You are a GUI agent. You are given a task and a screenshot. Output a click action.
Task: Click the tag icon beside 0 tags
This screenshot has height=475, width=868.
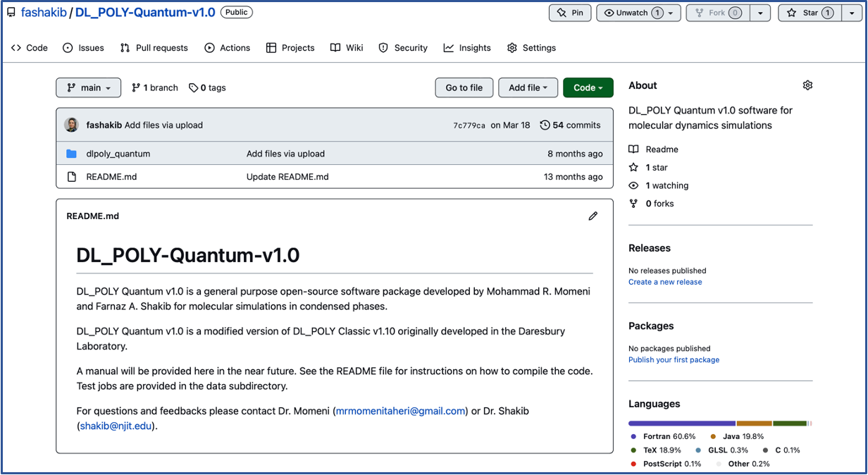(193, 88)
